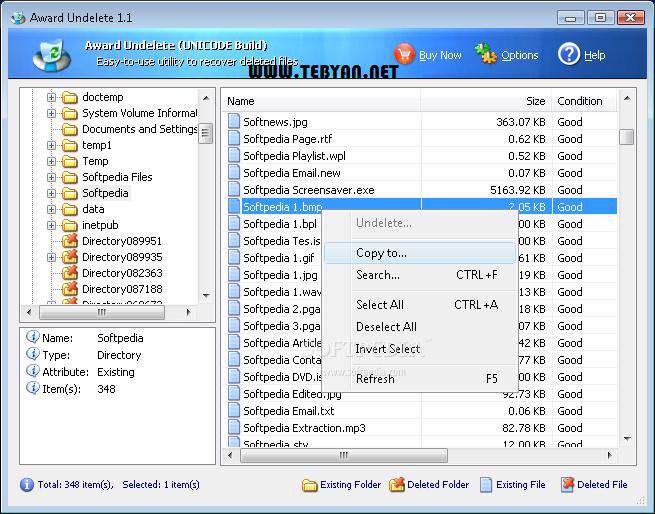This screenshot has width=655, height=514.
Task: Expand the Softpedia folder node
Action: click(x=51, y=193)
